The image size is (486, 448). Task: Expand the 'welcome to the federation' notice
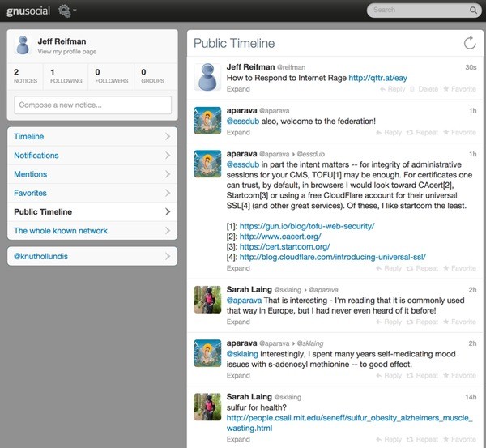click(x=238, y=133)
